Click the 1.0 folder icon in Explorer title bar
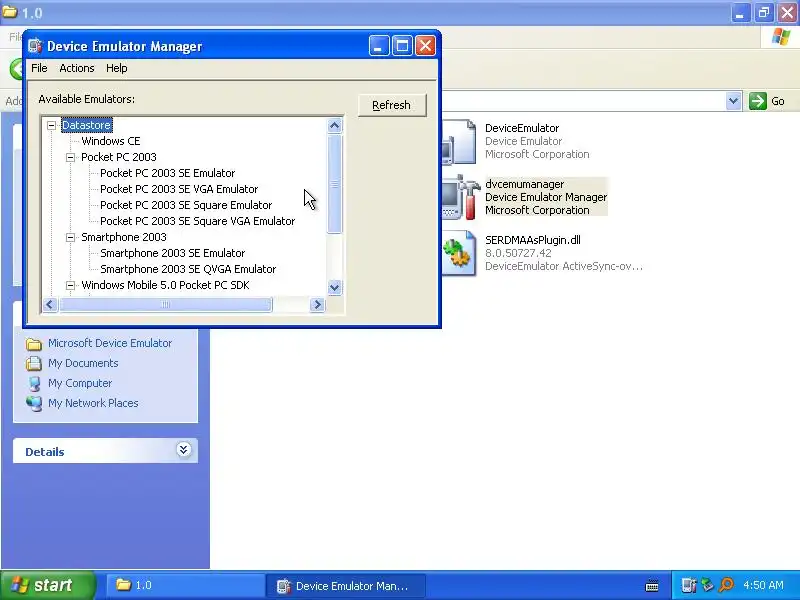The image size is (800, 600). [10, 11]
